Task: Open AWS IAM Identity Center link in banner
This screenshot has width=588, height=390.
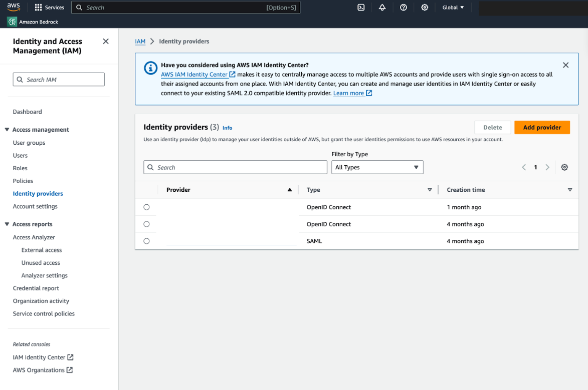Action: (194, 74)
